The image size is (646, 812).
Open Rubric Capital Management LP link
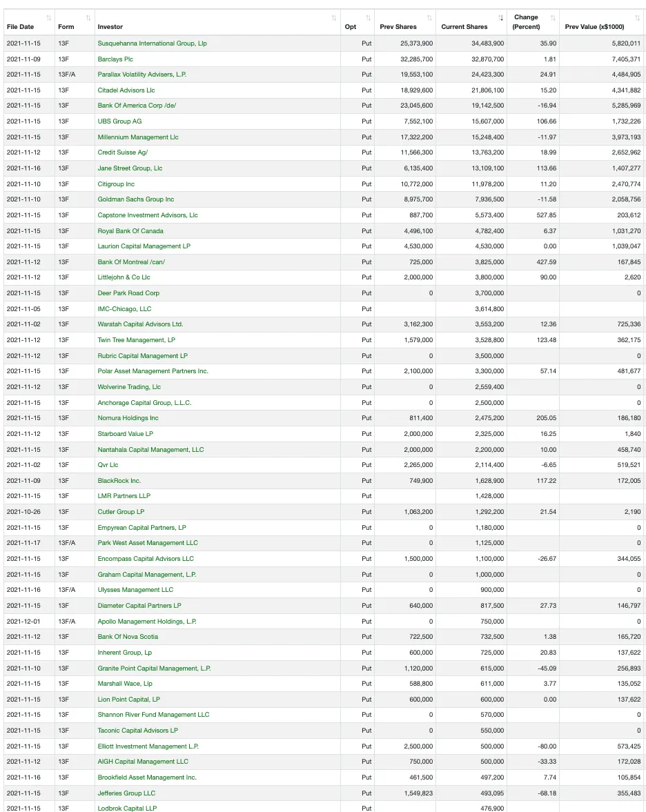(x=143, y=356)
